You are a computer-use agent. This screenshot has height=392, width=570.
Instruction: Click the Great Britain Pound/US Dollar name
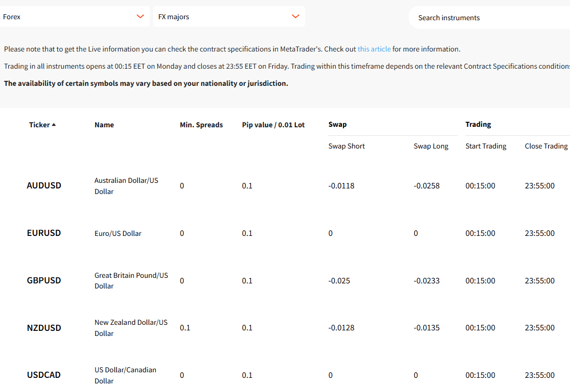[x=131, y=280]
